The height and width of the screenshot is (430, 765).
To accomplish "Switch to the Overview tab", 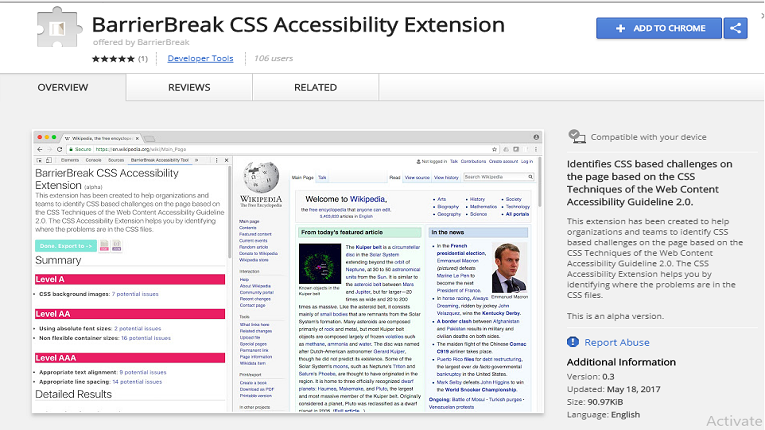I will [63, 87].
